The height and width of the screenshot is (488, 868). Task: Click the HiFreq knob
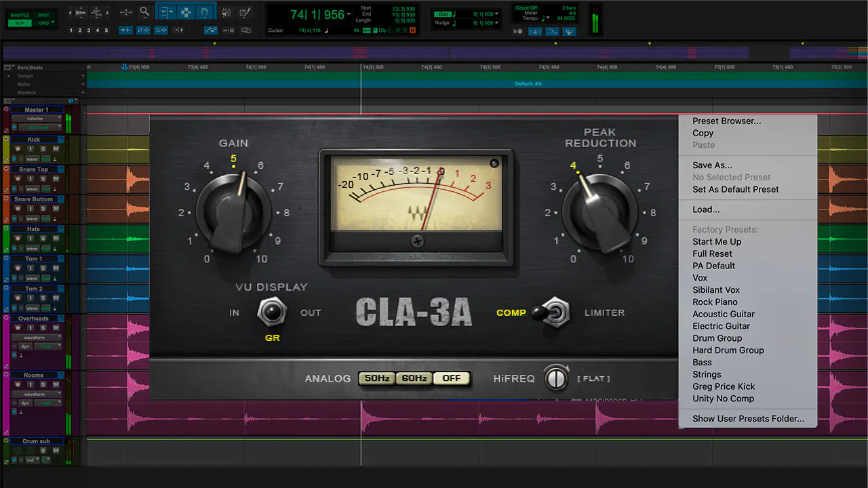tap(557, 378)
